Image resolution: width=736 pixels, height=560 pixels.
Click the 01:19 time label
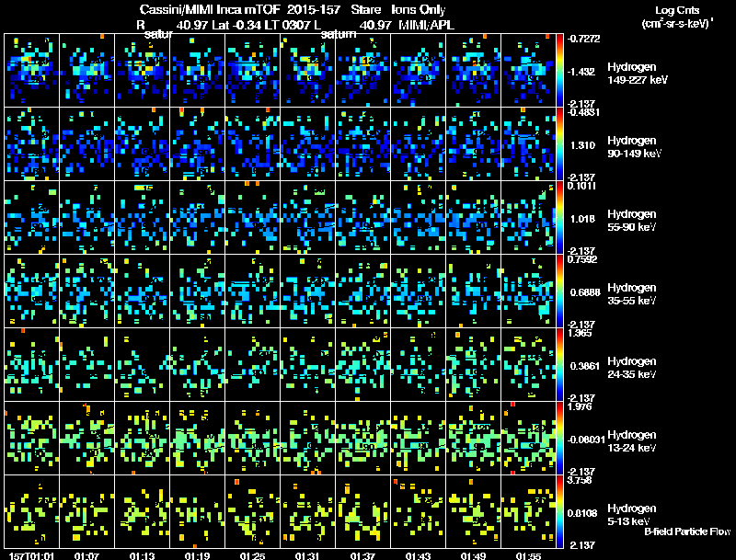(197, 556)
